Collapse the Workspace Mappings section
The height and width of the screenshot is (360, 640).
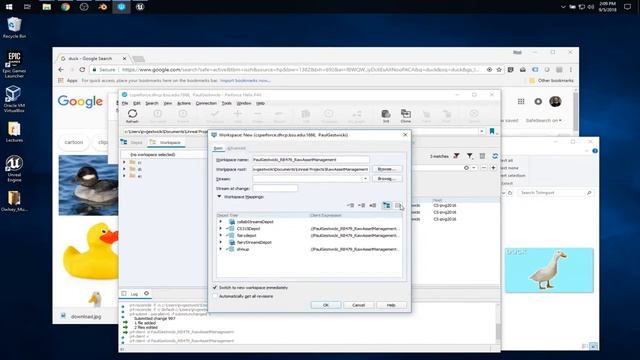[219, 197]
